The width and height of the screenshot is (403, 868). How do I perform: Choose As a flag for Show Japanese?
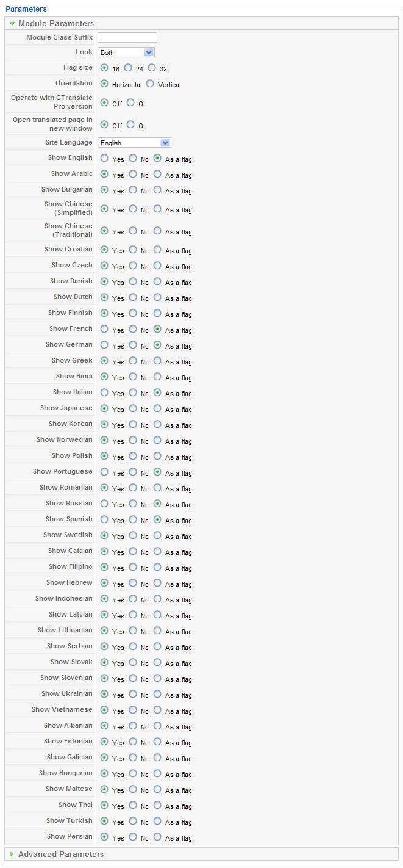point(157,408)
